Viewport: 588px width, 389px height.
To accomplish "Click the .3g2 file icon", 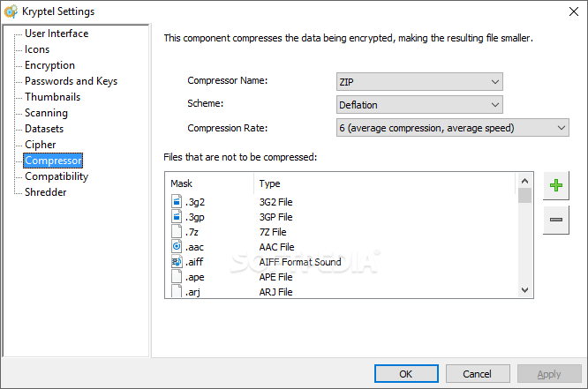I will tap(177, 202).
